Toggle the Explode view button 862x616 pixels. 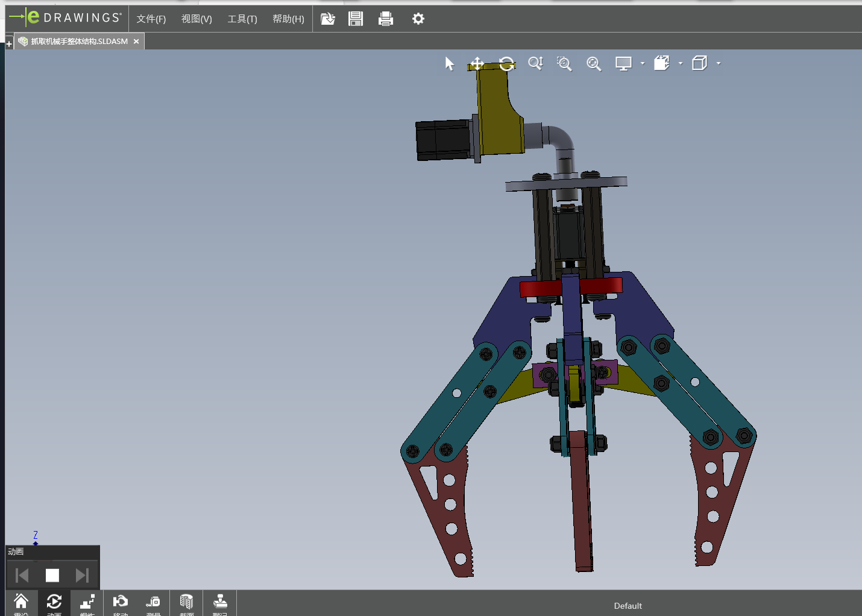tap(87, 602)
